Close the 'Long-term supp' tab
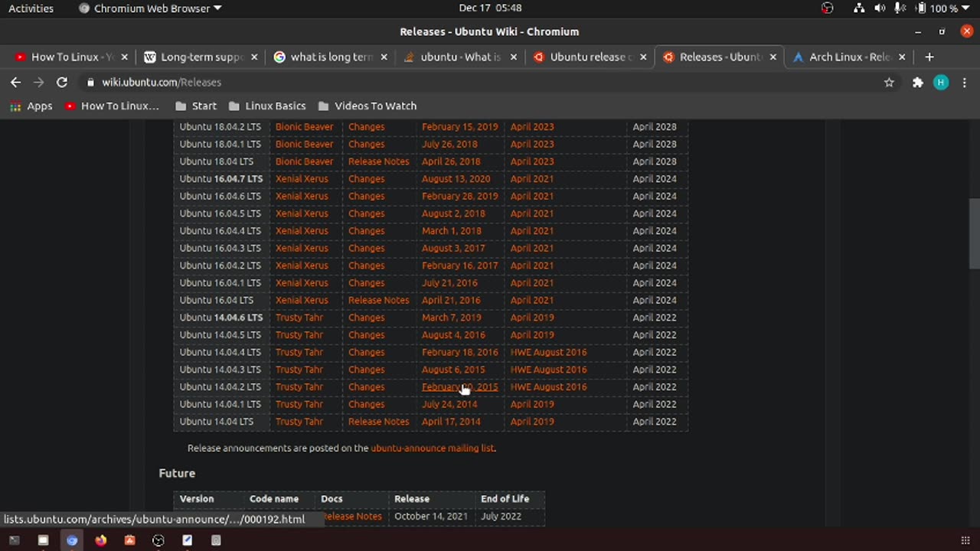The height and width of the screenshot is (551, 980). point(254,57)
